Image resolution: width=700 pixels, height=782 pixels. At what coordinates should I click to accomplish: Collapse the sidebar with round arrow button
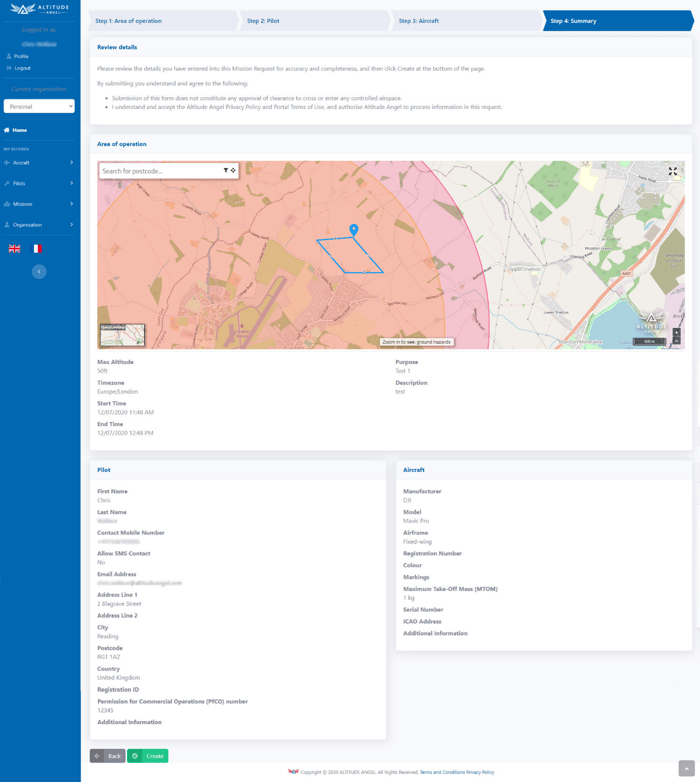click(39, 271)
